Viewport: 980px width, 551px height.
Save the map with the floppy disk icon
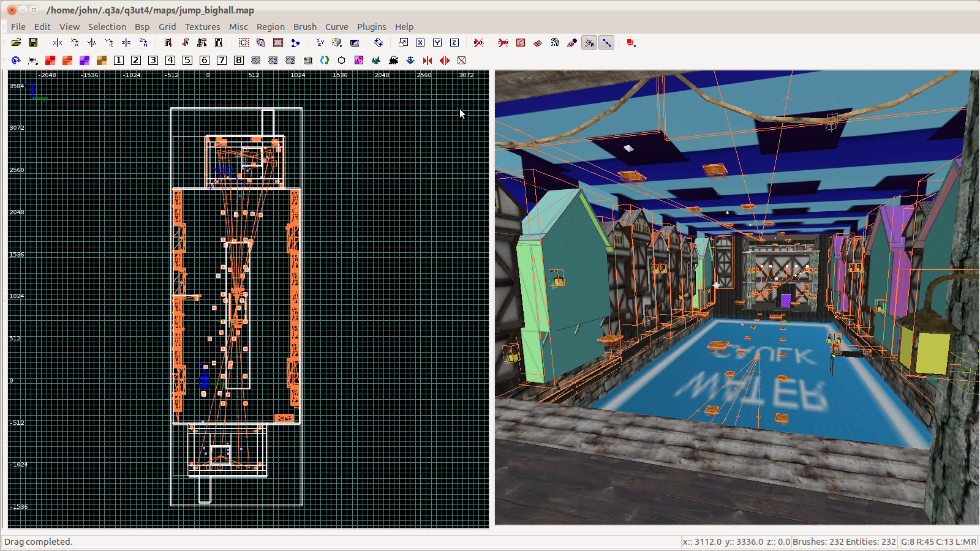(33, 43)
